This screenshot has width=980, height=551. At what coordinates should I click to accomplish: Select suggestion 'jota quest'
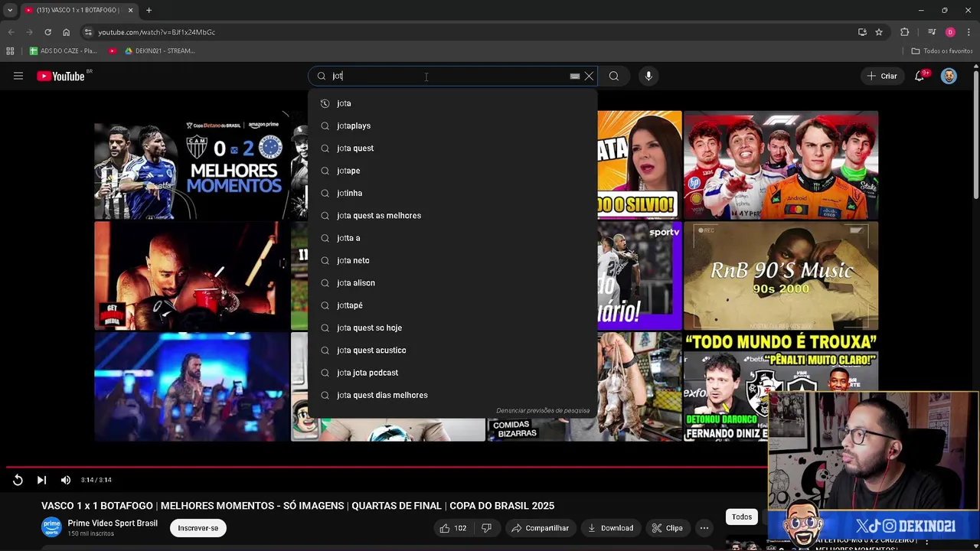tap(452, 148)
